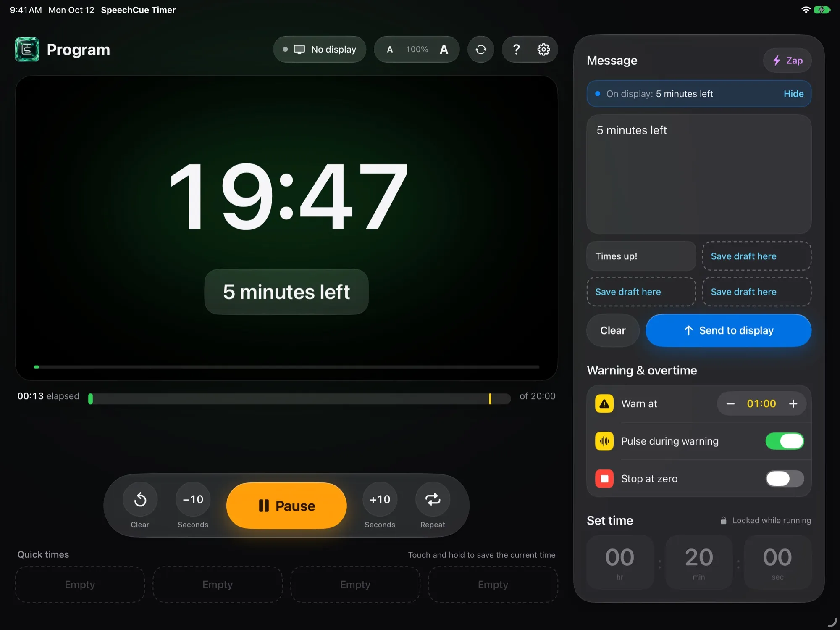Toggle the Repeat loop button

pyautogui.click(x=433, y=499)
